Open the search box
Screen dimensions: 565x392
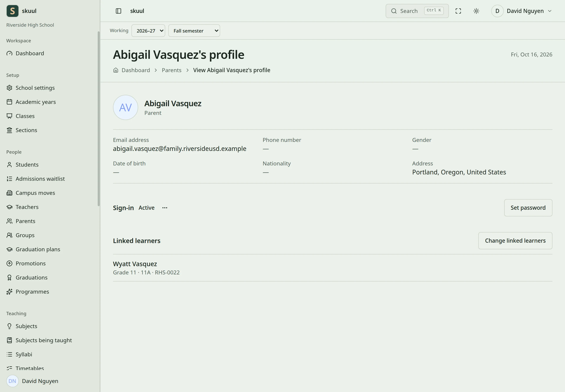[x=417, y=11]
